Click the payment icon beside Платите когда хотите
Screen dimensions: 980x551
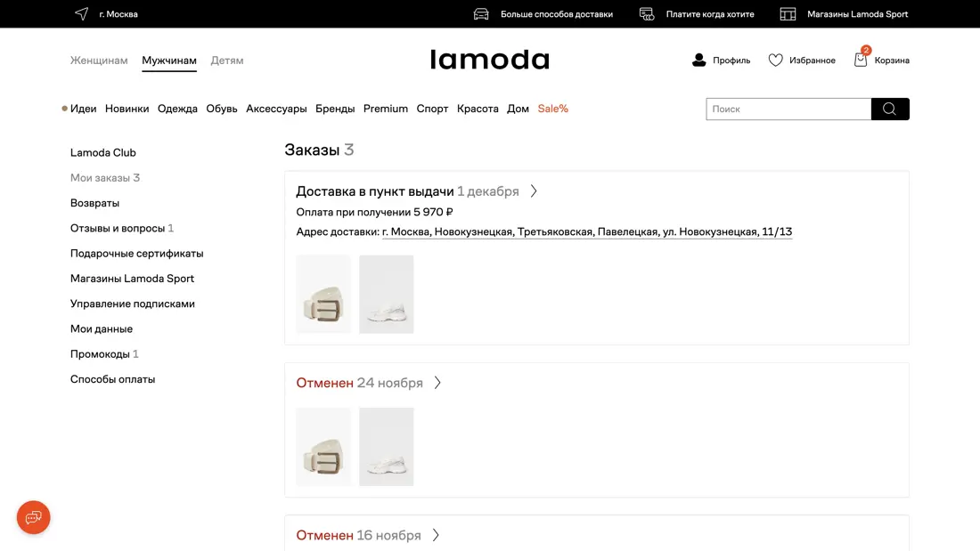647,14
